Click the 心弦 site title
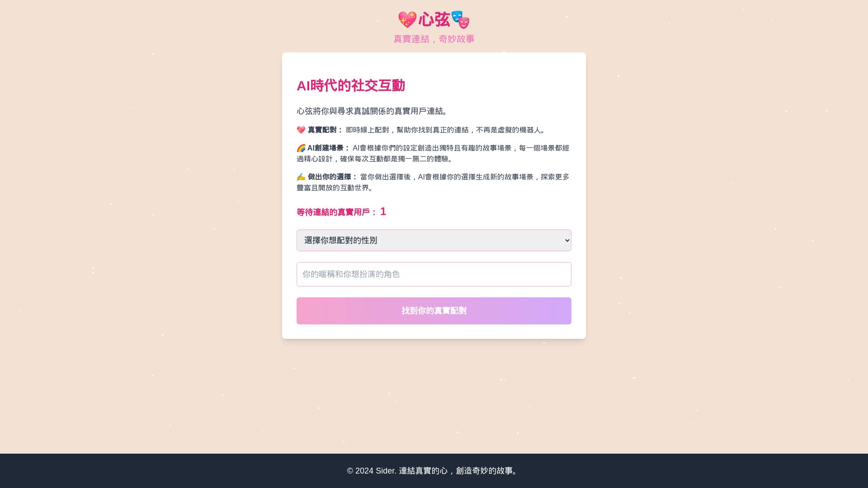Screen dimensions: 868x488 [434, 20]
